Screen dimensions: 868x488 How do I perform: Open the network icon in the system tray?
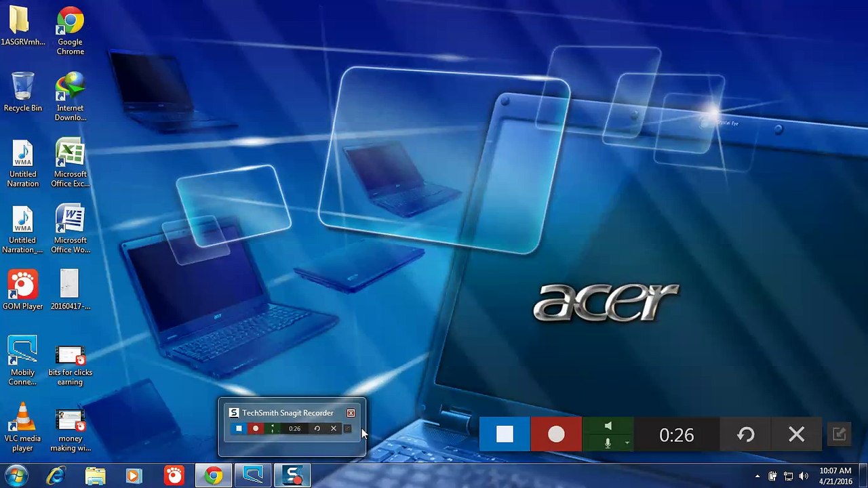click(788, 476)
